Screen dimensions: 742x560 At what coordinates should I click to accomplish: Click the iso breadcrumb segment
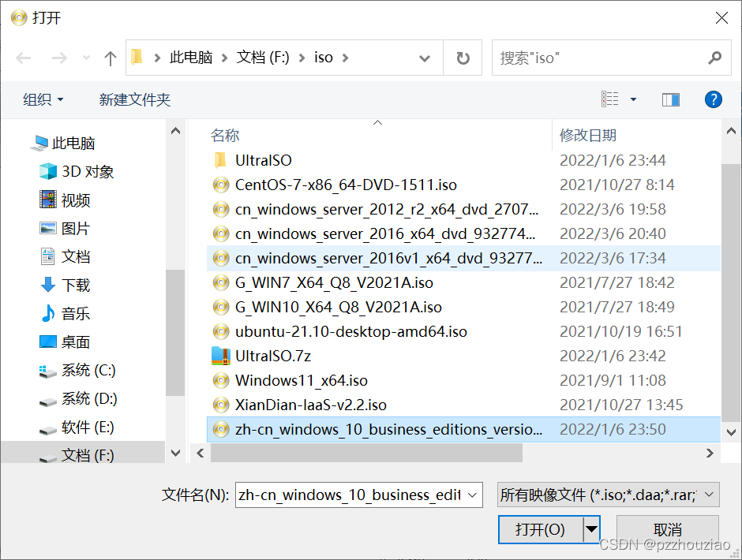pyautogui.click(x=323, y=58)
